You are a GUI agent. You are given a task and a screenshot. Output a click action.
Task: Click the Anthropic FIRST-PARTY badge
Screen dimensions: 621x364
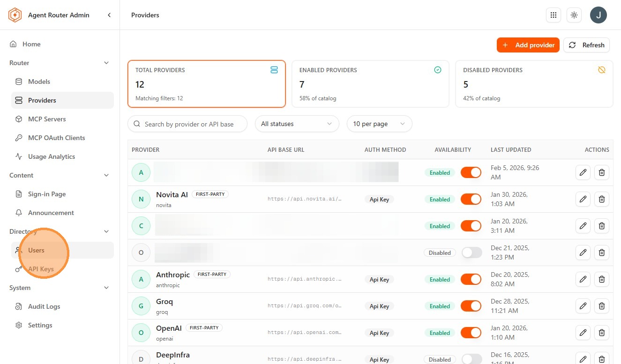212,275
